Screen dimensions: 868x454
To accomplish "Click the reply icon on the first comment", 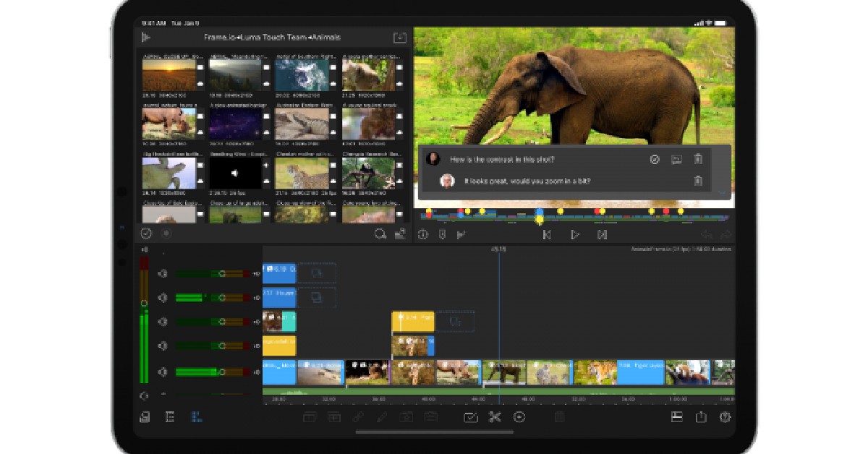I will pos(676,160).
